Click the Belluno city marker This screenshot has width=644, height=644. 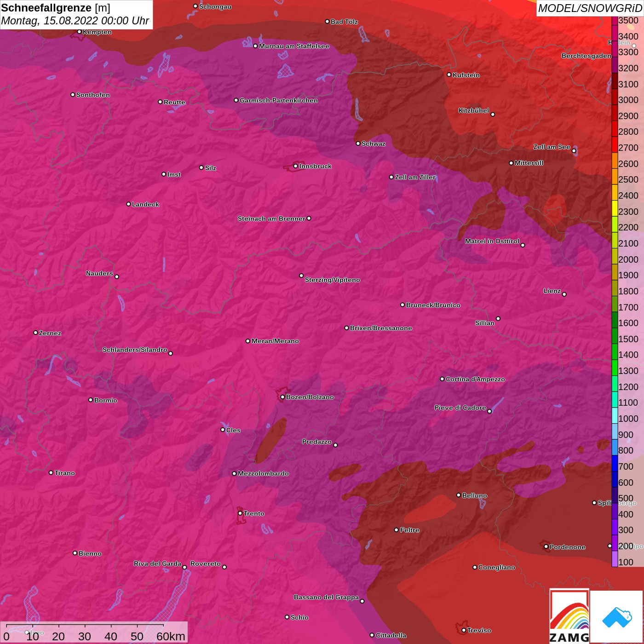(458, 495)
